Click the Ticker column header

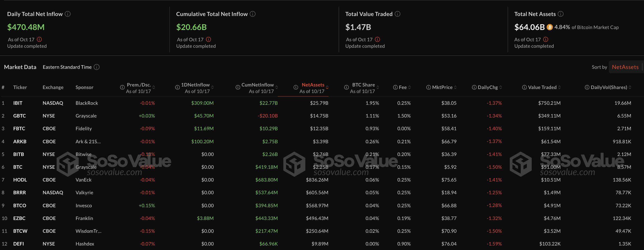[x=20, y=87]
